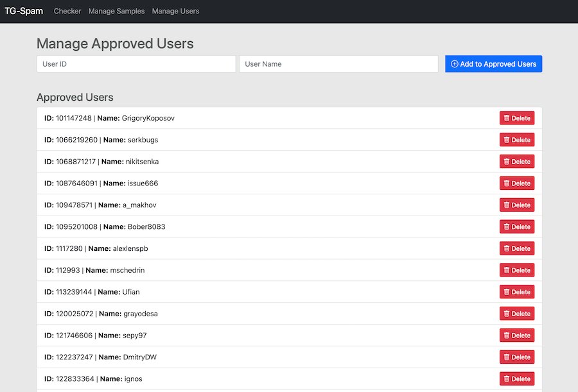Image resolution: width=578 pixels, height=392 pixels.
Task: Open the Manage Users page
Action: click(175, 11)
